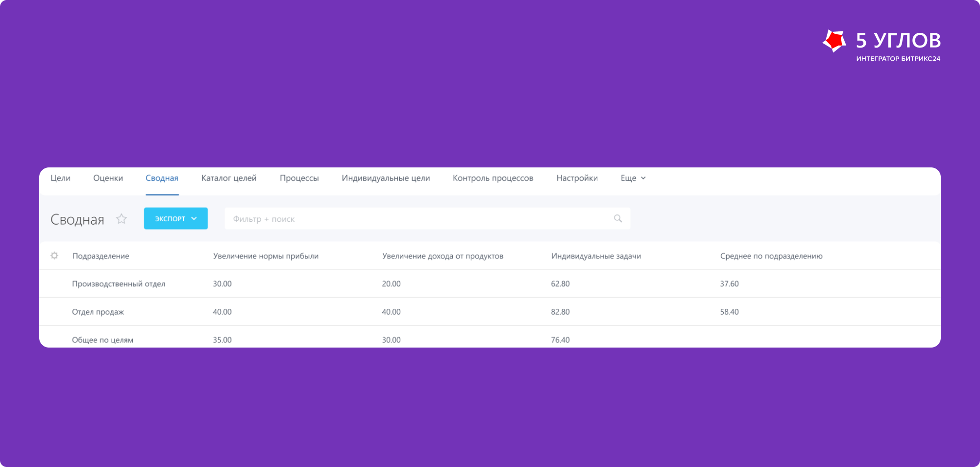980x467 pixels.
Task: Click value 58.40 average cell
Action: (729, 312)
